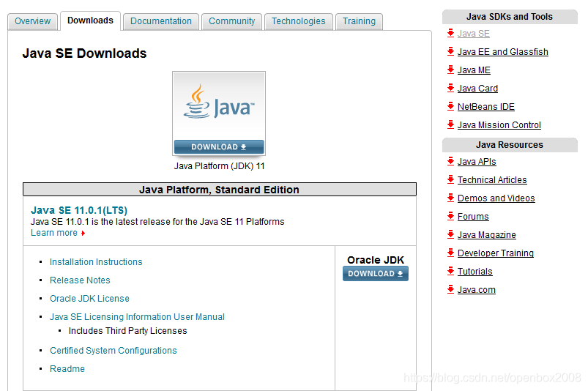Click the Java Resources section header
Image resolution: width=588 pixels, height=391 pixels.
click(x=510, y=145)
